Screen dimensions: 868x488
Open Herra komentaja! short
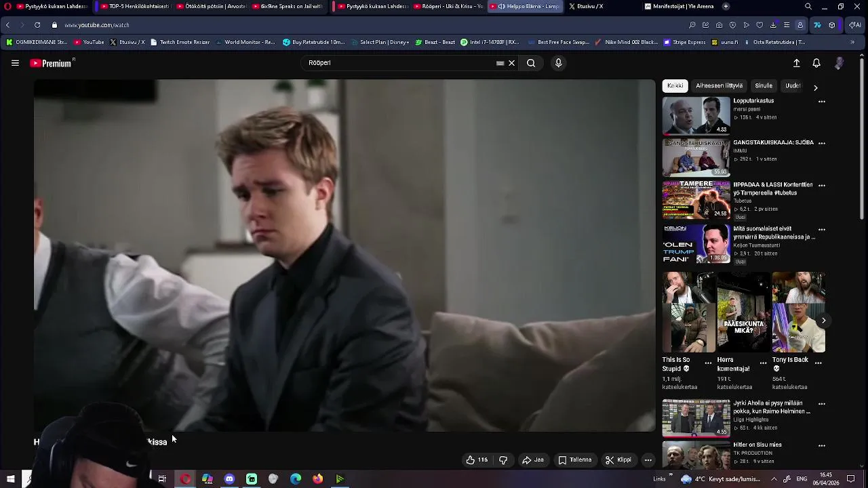pyautogui.click(x=744, y=312)
